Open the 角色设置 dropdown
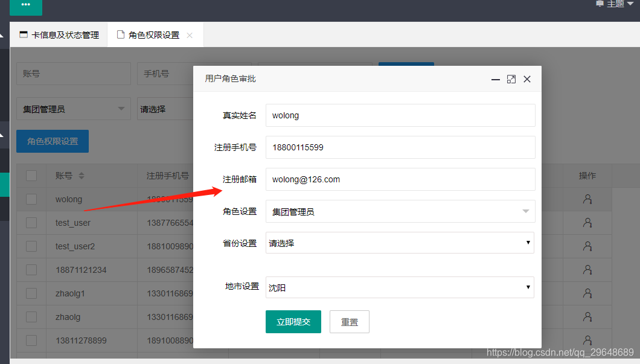The height and width of the screenshot is (364, 640). [400, 211]
